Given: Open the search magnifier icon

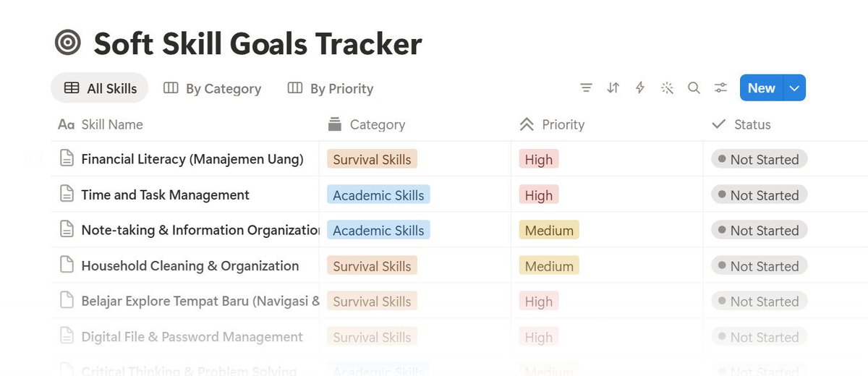Looking at the screenshot, I should (694, 88).
